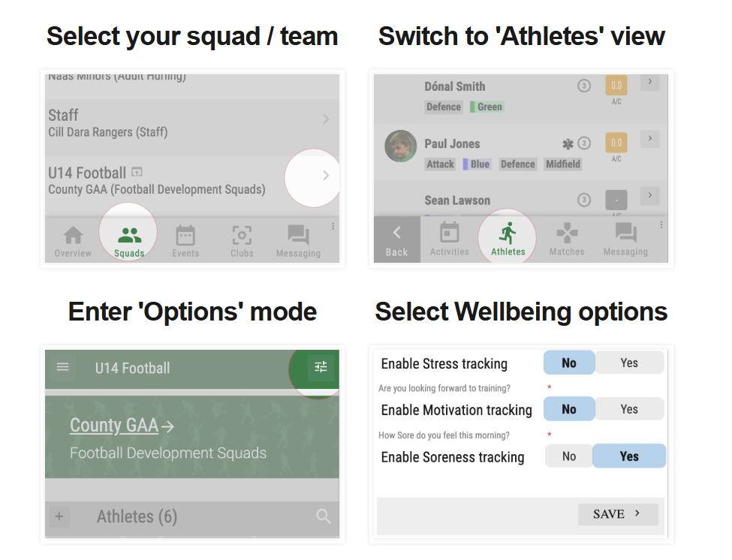Click the hamburger menu beside U14 Football
Screen dimensions: 732x560
tap(62, 367)
